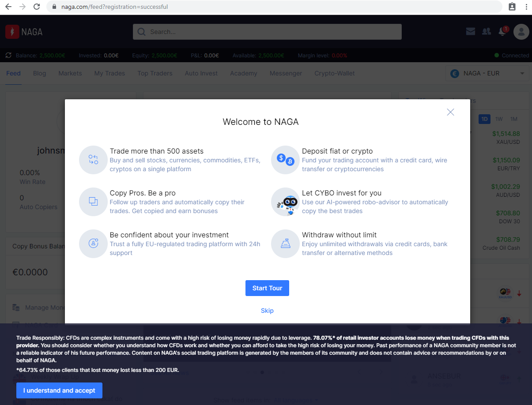Expand the NAGA - EUR account dropdown
The image size is (532, 405).
pos(487,73)
